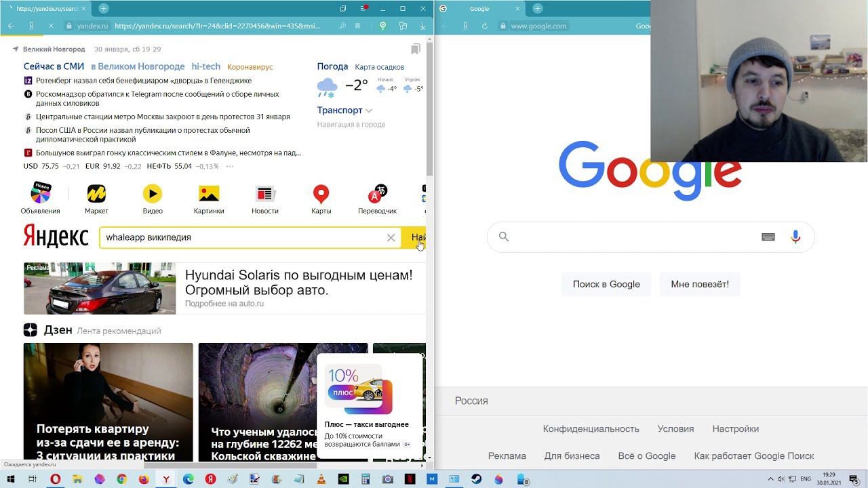868x488 pixels.
Task: Open the Видео service icon
Action: coord(153,195)
